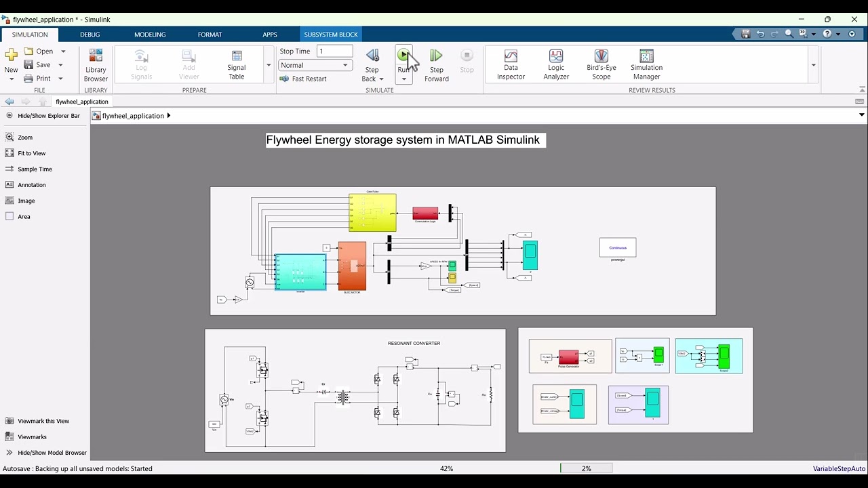Select the cyan Inverter subsystem block
This screenshot has width=868, height=488.
point(300,272)
